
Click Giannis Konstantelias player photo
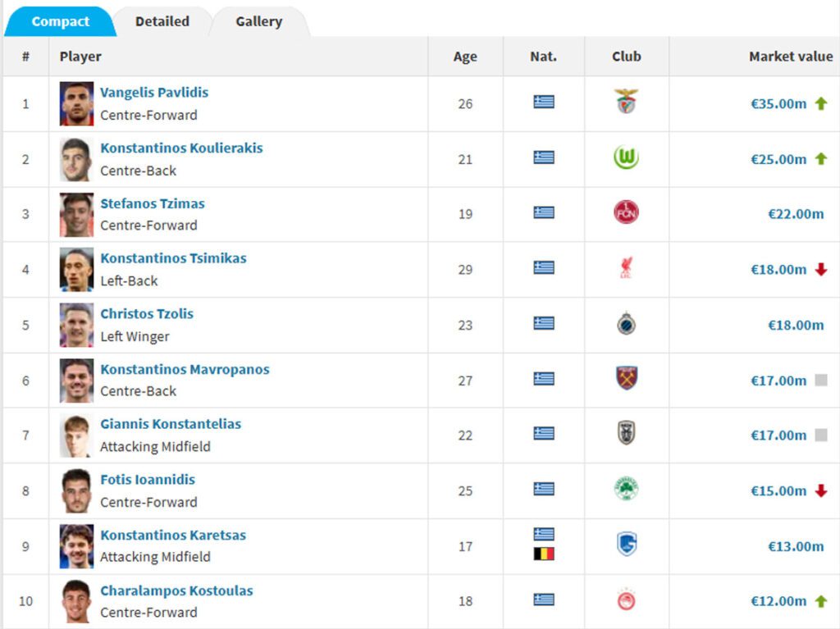(x=76, y=435)
